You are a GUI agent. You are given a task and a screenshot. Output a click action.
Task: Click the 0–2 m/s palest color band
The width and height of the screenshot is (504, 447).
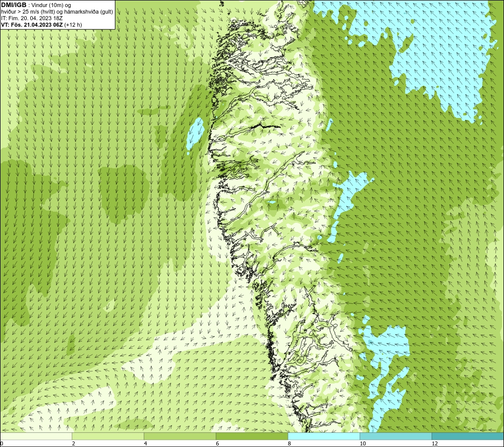(36, 436)
